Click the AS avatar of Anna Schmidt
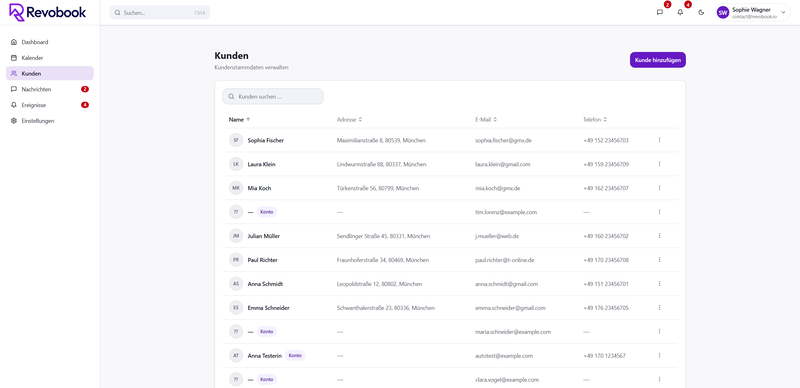Image resolution: width=800 pixels, height=388 pixels. (236, 284)
